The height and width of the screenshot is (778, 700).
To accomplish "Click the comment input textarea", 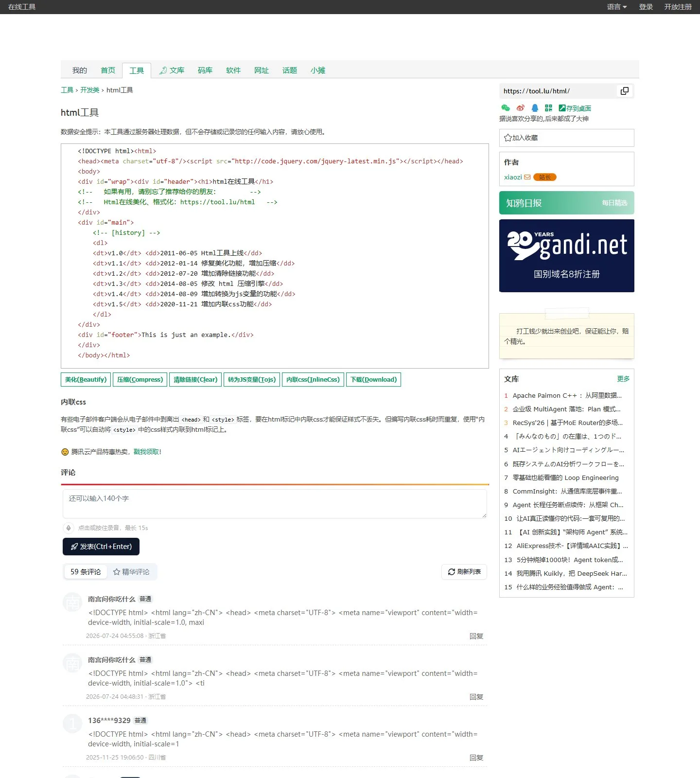I will [x=275, y=504].
